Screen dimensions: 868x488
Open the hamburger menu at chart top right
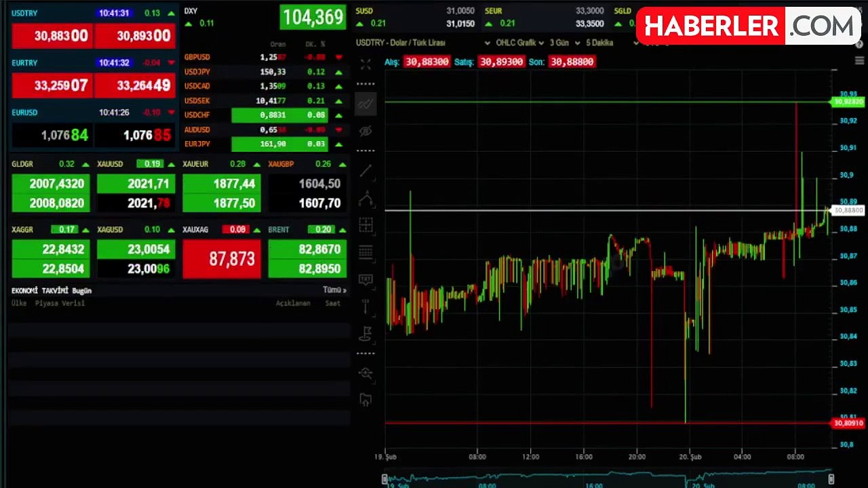(859, 61)
